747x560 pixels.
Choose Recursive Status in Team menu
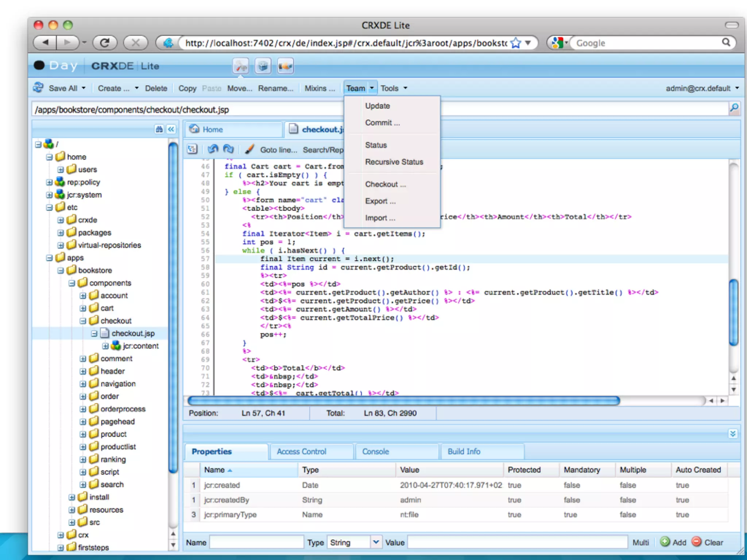coord(394,162)
